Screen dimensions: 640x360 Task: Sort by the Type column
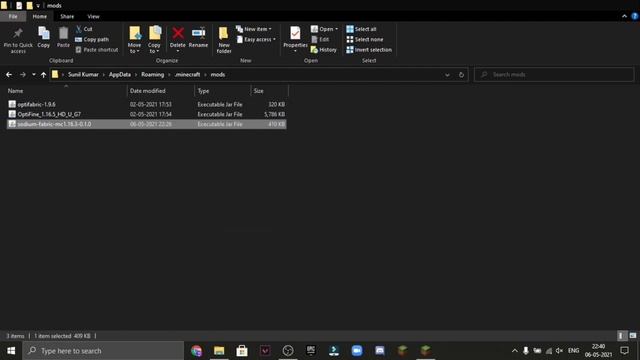[223, 91]
